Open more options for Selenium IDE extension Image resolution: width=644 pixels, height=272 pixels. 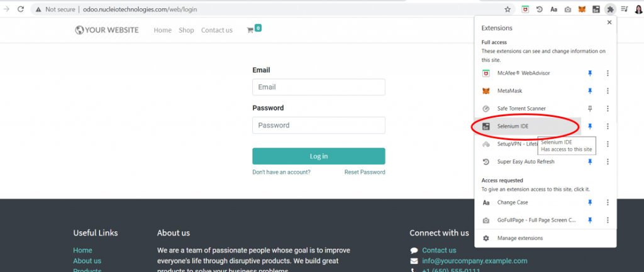click(x=608, y=126)
